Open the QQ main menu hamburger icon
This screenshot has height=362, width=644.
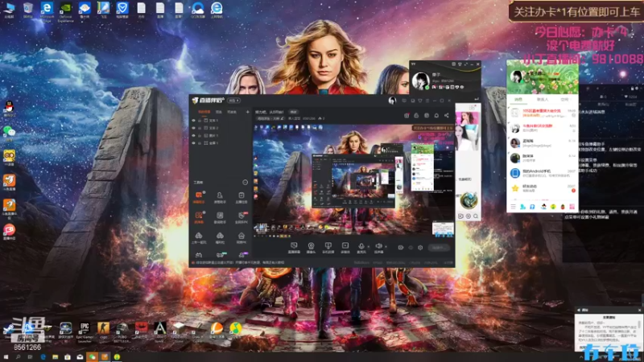(x=513, y=207)
